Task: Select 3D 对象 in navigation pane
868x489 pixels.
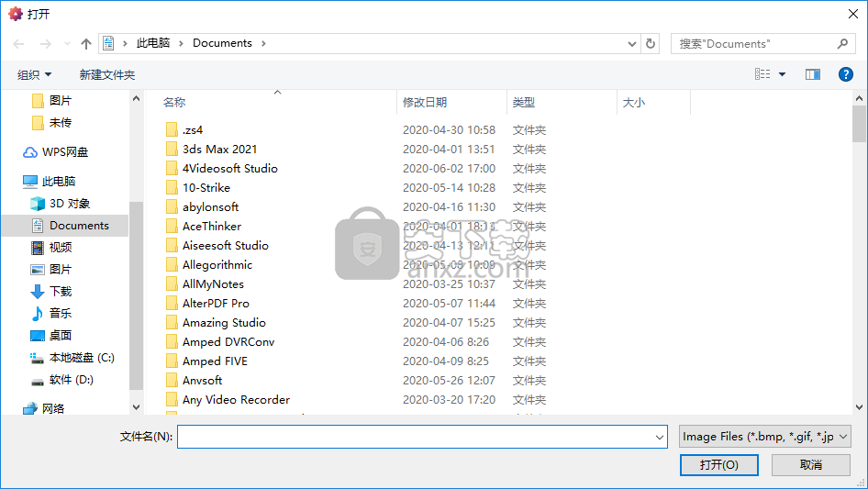Action: coord(61,204)
